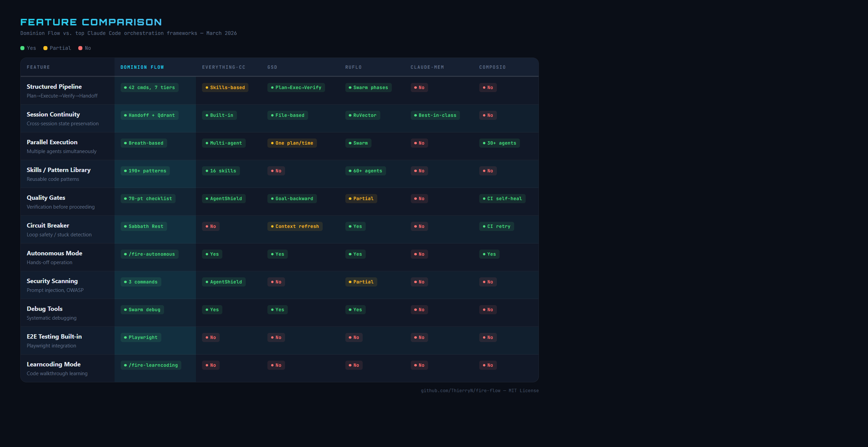Click the 'Swarm' badge in Parallel Execution row

coord(358,143)
